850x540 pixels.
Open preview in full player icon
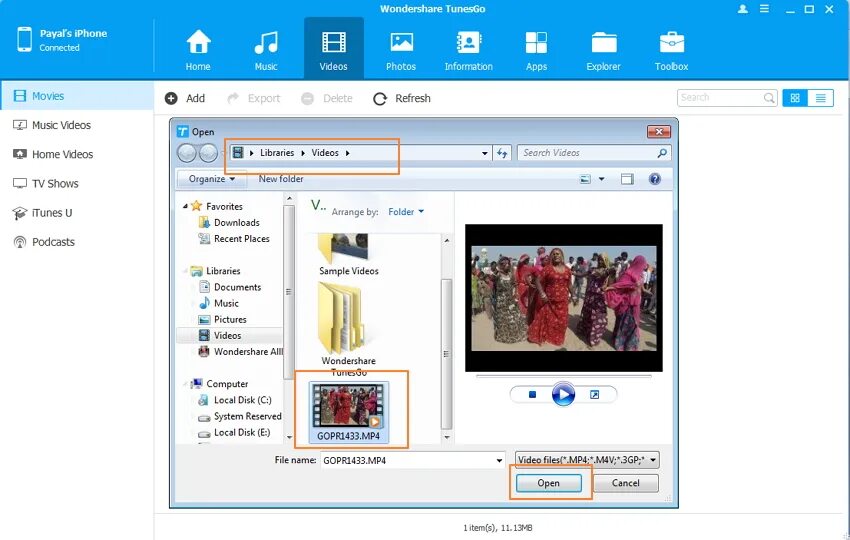pos(595,395)
